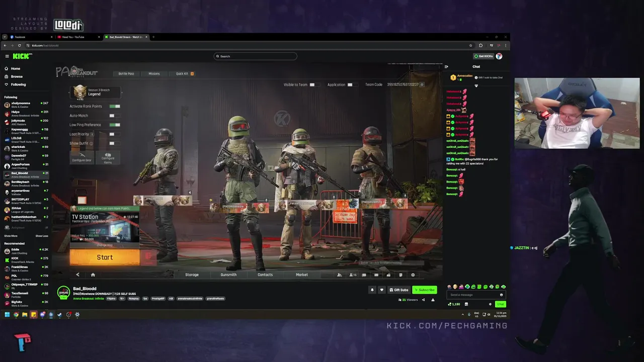Show hidden system tray icons

(x=462, y=315)
